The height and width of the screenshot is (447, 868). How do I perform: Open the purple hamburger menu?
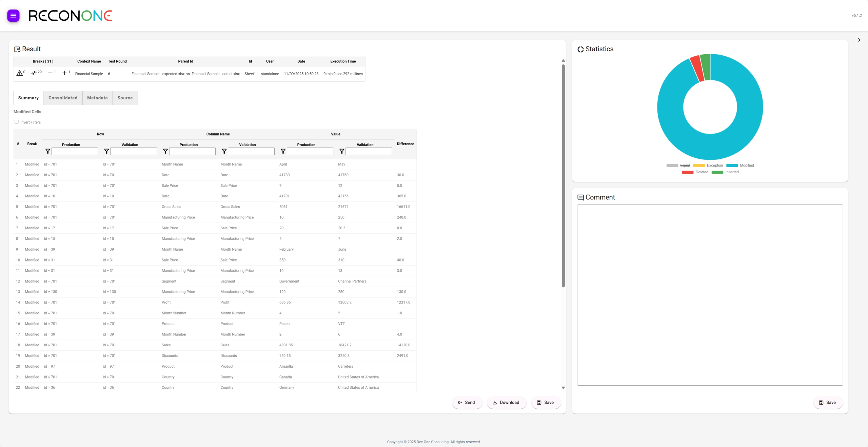pyautogui.click(x=13, y=16)
